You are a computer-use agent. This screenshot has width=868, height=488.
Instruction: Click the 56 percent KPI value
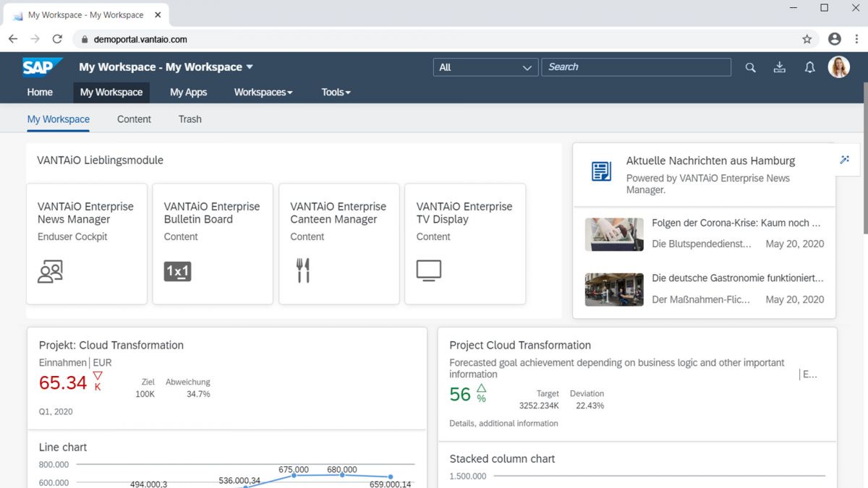pyautogui.click(x=460, y=394)
